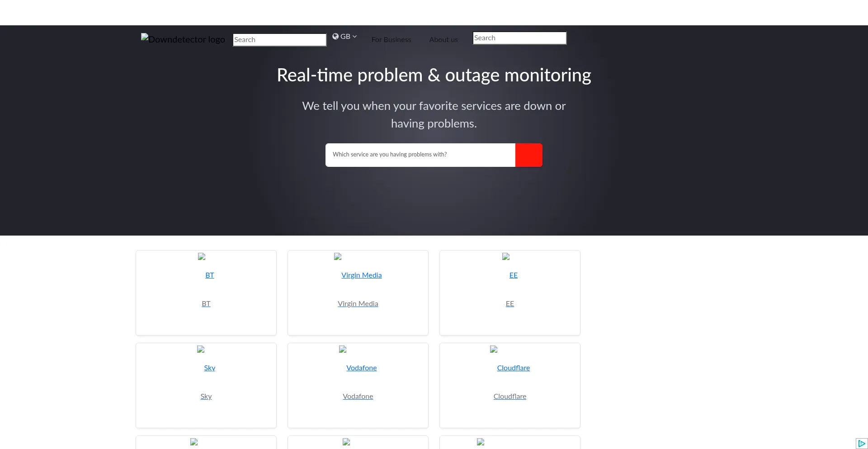Follow the gray Vodafone link
Screen dimensions: 868x449
(358, 397)
